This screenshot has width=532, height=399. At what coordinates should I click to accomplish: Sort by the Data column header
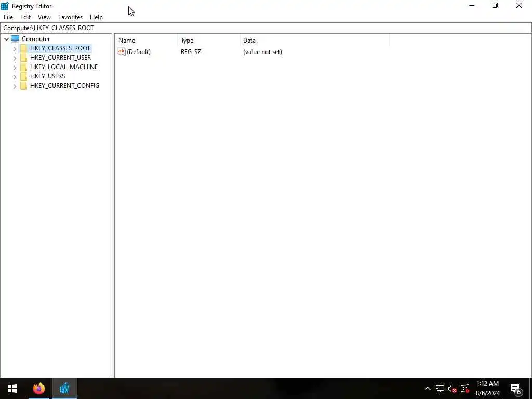click(x=314, y=41)
